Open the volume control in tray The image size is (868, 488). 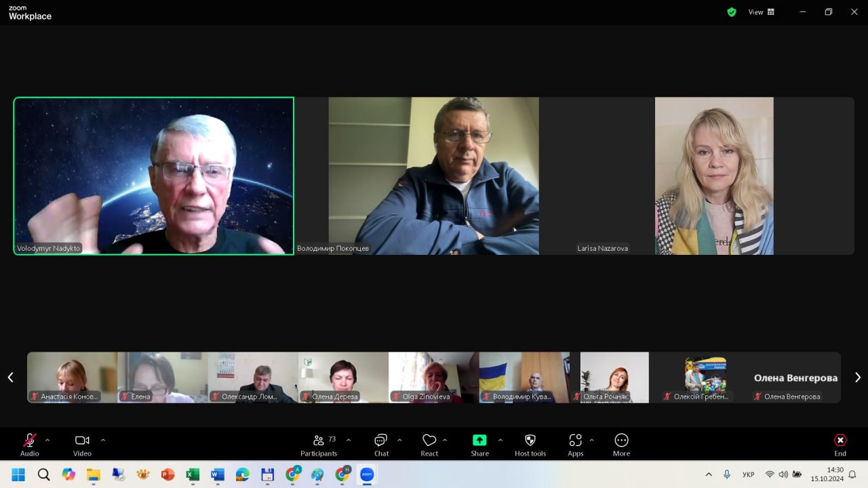(x=783, y=474)
